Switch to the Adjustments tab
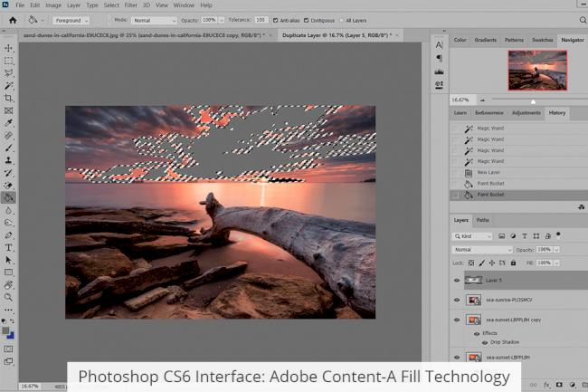 pos(526,113)
